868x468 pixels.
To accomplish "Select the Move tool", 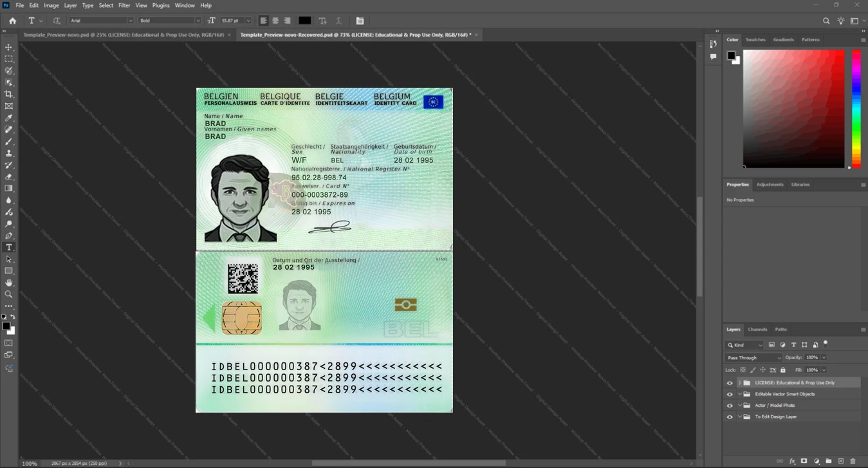I will (9, 47).
